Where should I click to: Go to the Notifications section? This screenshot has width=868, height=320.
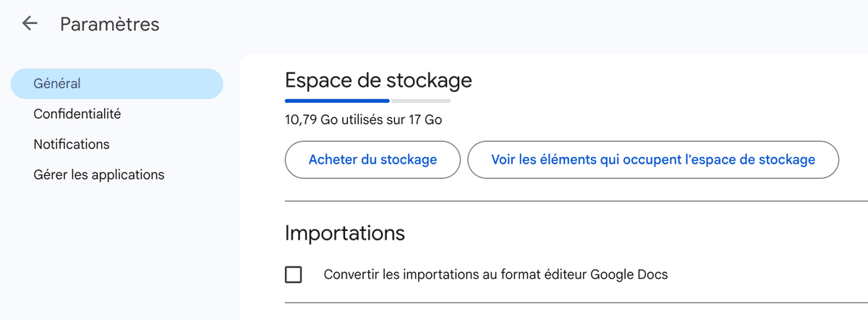[x=71, y=144]
